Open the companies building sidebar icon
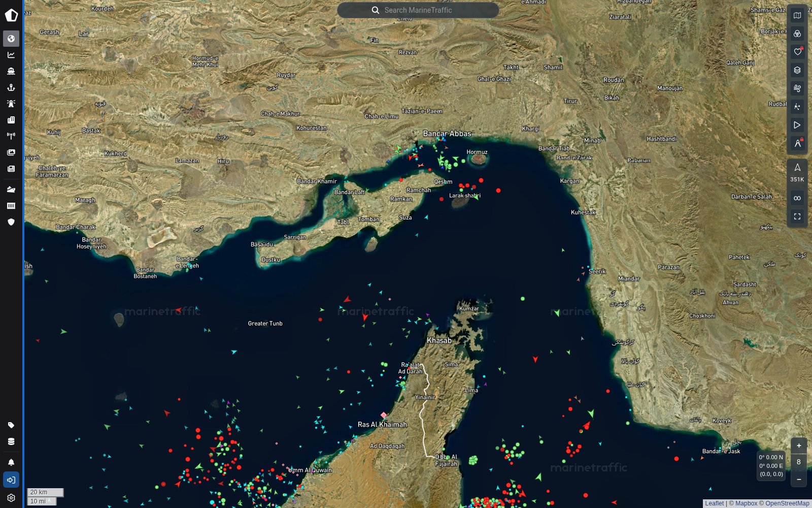This screenshot has height=508, width=812. (x=11, y=120)
